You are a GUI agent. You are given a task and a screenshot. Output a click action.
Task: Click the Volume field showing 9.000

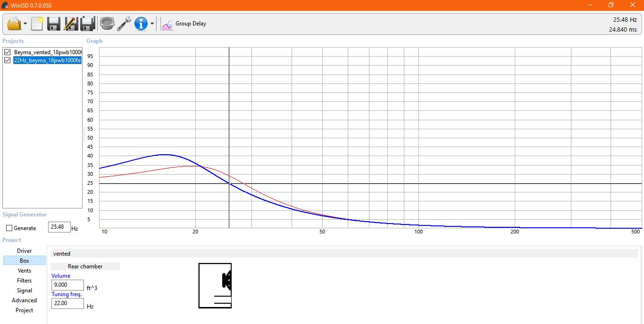pos(67,285)
